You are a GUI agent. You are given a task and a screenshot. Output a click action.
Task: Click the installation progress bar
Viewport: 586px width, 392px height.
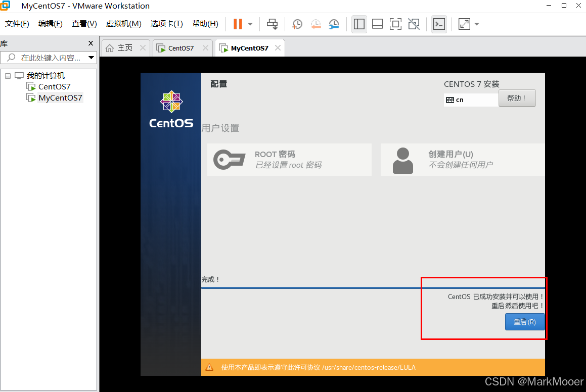(373, 288)
